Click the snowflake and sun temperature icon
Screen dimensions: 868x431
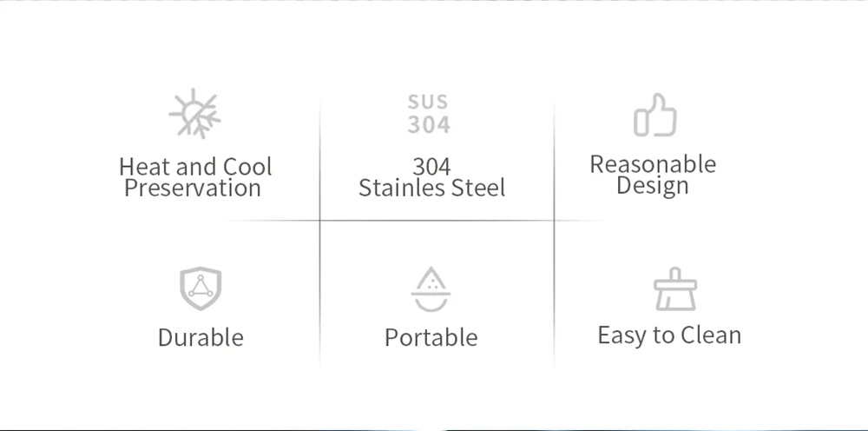pyautogui.click(x=194, y=115)
